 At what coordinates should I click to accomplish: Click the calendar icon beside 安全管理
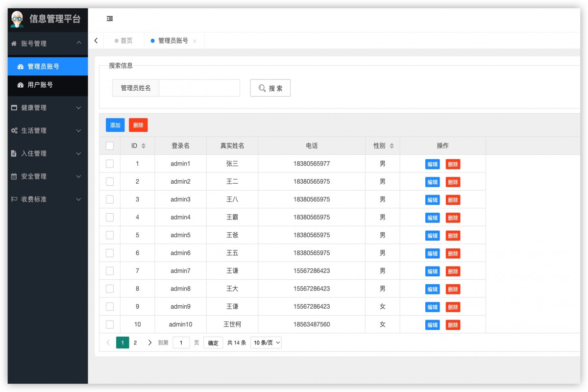14,176
